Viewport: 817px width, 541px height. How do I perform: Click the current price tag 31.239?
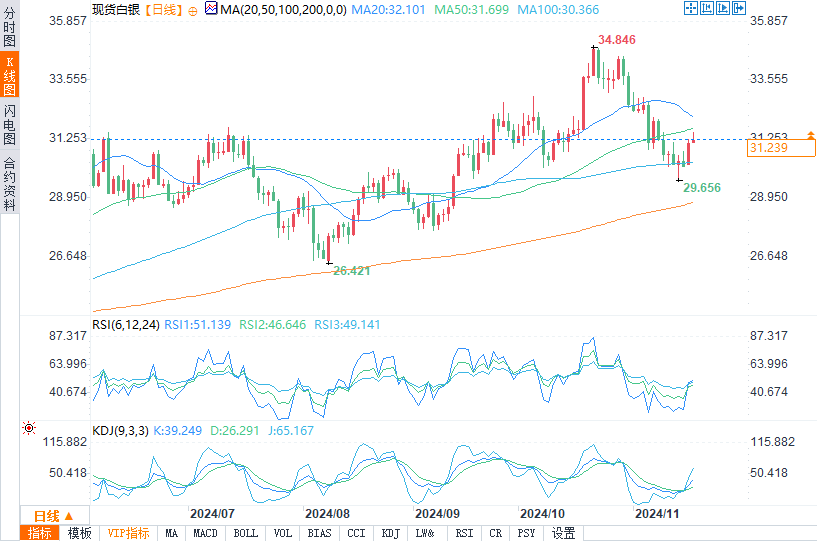[781, 148]
